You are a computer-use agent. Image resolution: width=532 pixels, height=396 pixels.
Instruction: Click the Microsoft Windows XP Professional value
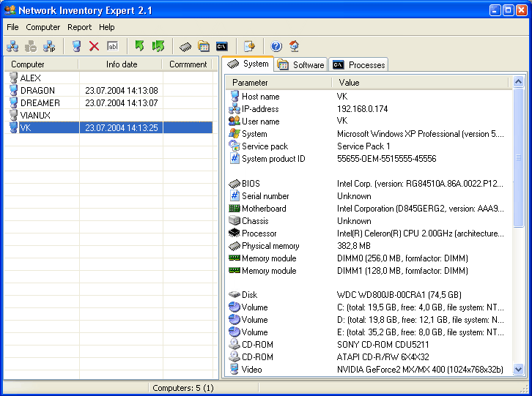tap(421, 133)
